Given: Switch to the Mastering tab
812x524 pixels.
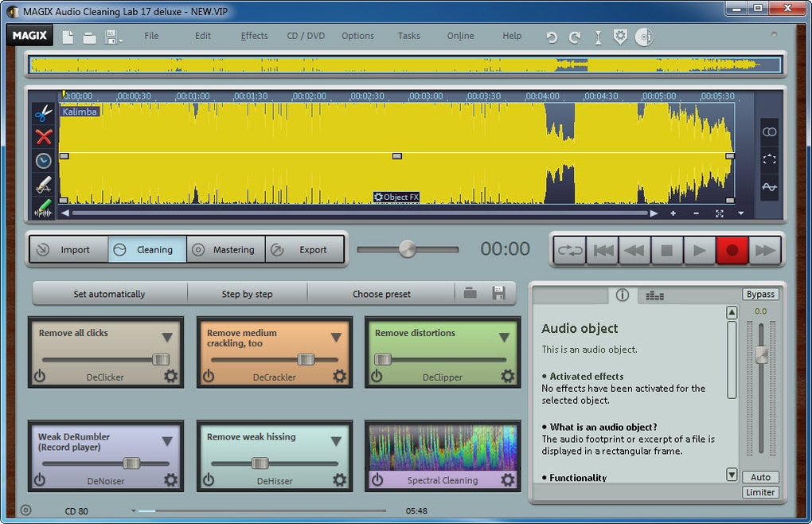Looking at the screenshot, I should 225,249.
